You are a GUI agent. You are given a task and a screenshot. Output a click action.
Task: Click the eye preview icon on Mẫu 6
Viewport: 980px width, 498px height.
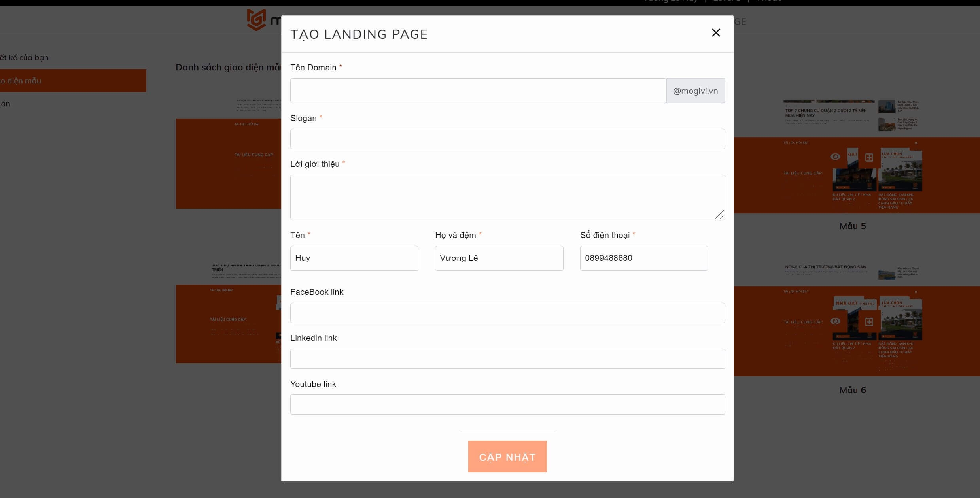point(835,321)
